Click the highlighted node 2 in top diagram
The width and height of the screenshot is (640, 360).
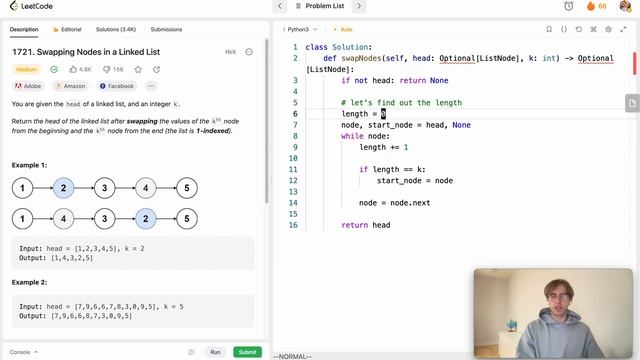(63, 188)
